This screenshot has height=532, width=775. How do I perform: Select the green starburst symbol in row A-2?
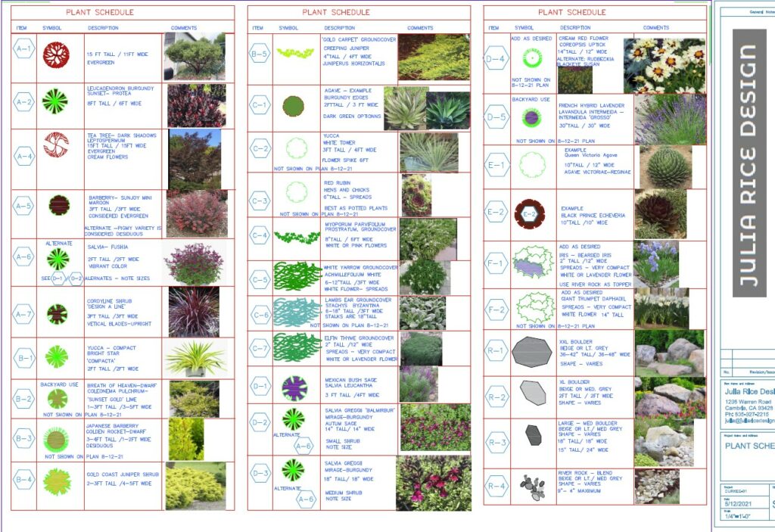pyautogui.click(x=54, y=101)
